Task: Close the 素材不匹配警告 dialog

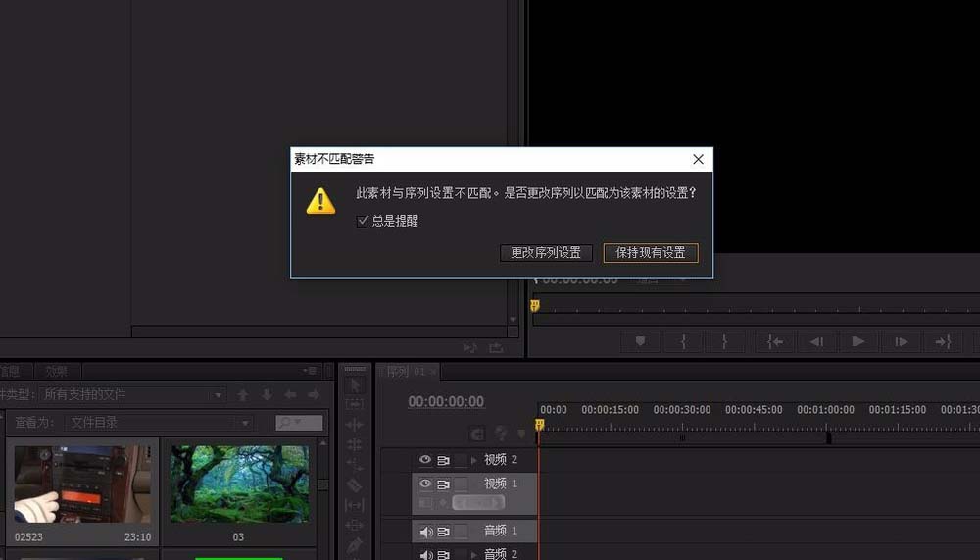Action: pos(698,160)
